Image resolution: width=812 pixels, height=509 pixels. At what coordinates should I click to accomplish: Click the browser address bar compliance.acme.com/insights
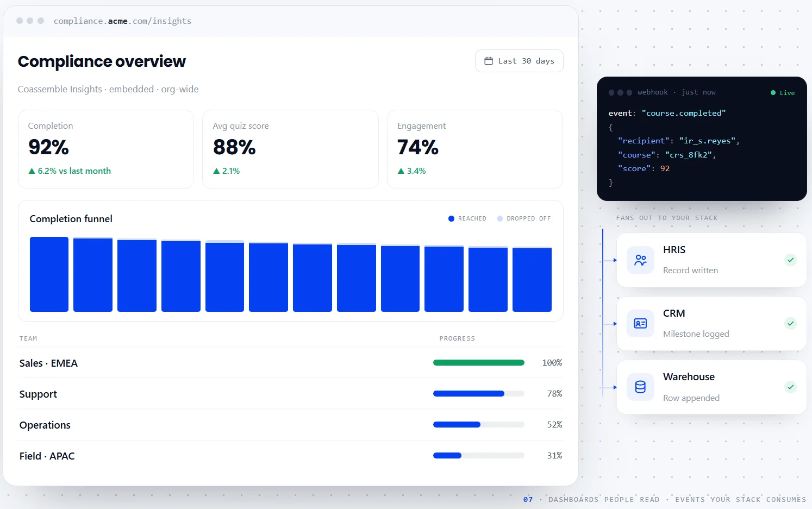(122, 21)
